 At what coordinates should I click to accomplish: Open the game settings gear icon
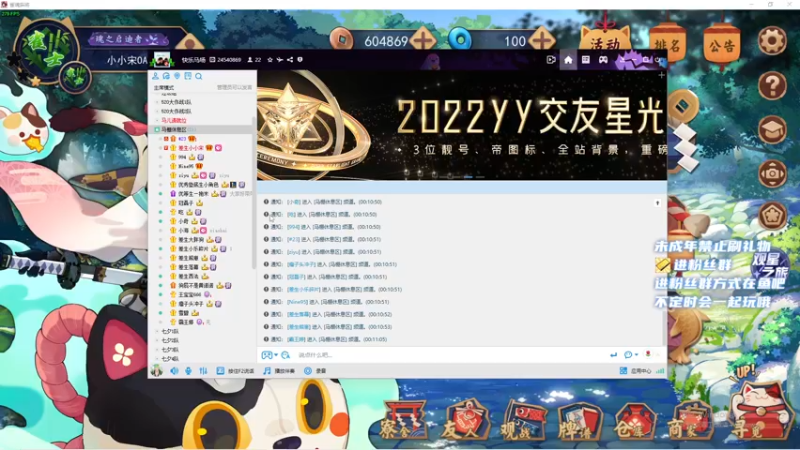[771, 40]
